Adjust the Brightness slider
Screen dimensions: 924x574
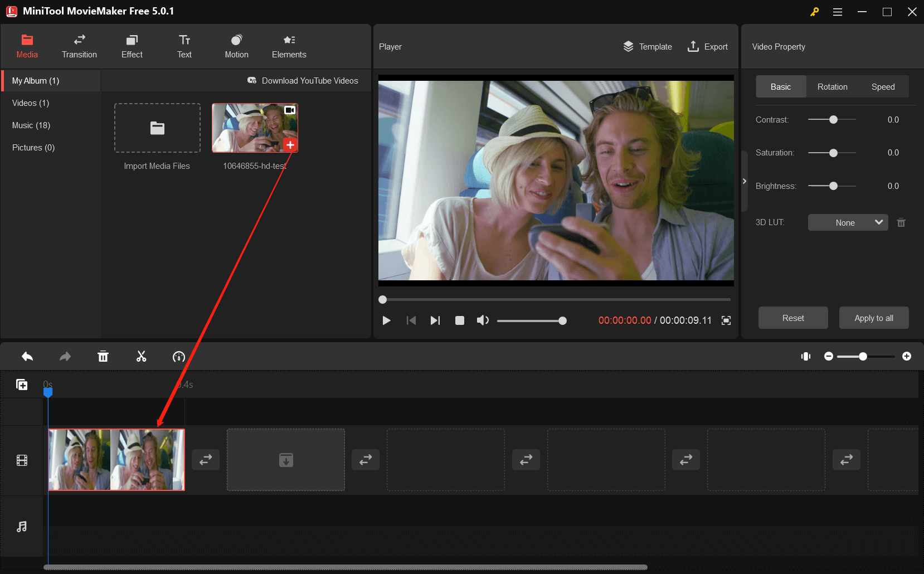pyautogui.click(x=832, y=186)
